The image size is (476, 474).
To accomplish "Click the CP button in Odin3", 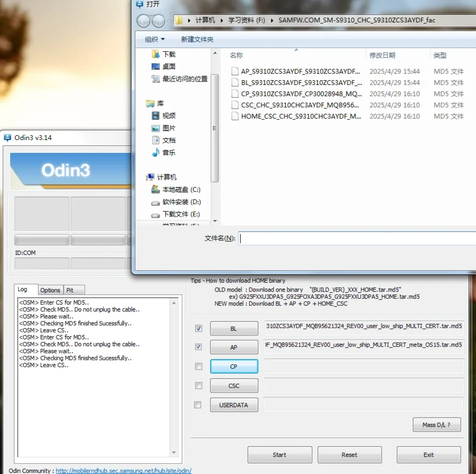I will (x=234, y=366).
